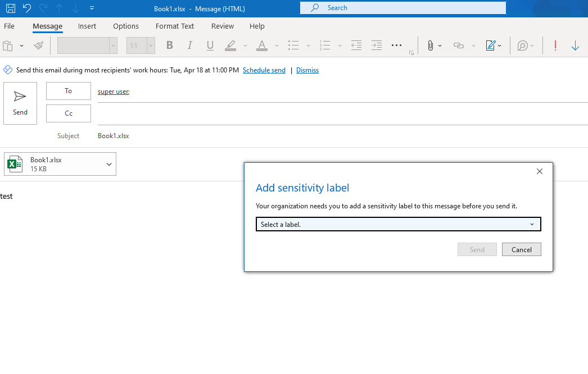
Task: Click the Link chain icon
Action: click(459, 45)
